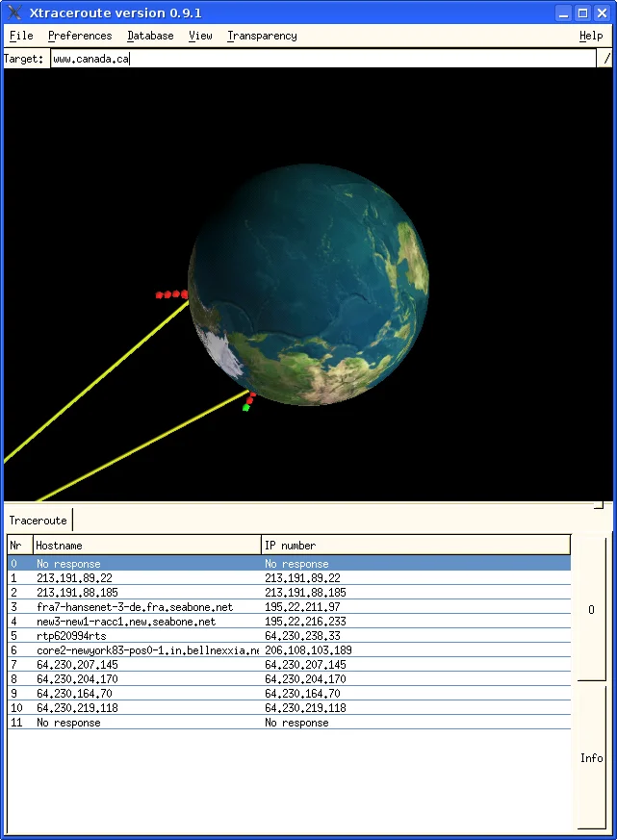Minimize the Xtraceroute window
This screenshot has width=617, height=840.
pos(563,13)
